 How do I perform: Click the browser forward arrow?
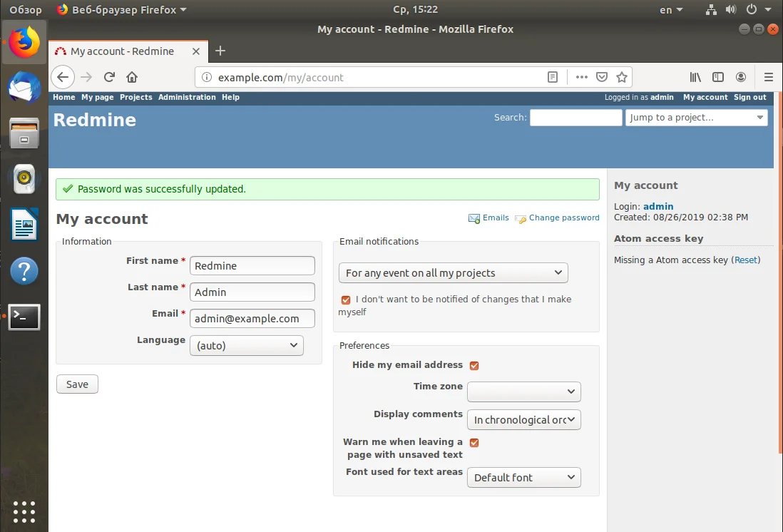[86, 78]
